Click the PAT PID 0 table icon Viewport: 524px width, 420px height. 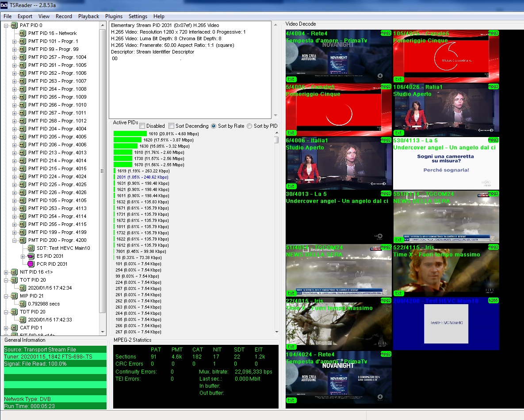pos(14,25)
